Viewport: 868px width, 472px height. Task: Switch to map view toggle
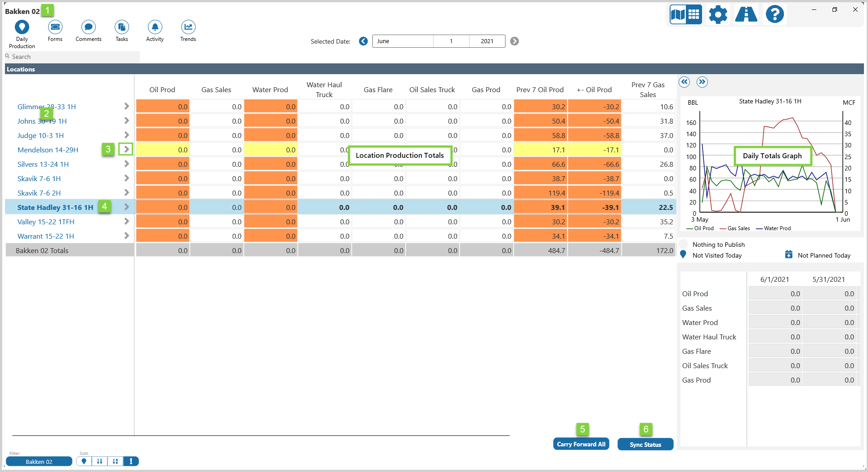[678, 15]
